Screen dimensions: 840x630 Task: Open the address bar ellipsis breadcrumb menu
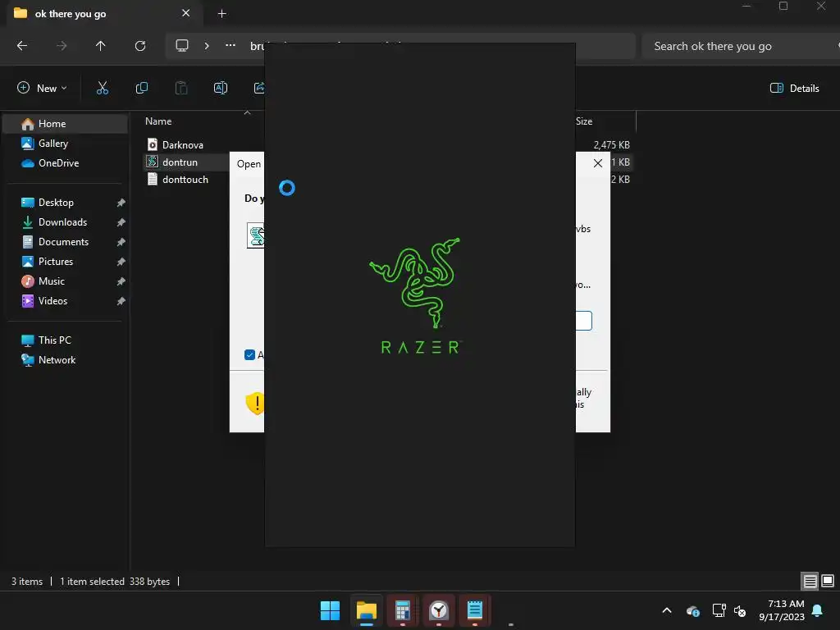tap(231, 46)
